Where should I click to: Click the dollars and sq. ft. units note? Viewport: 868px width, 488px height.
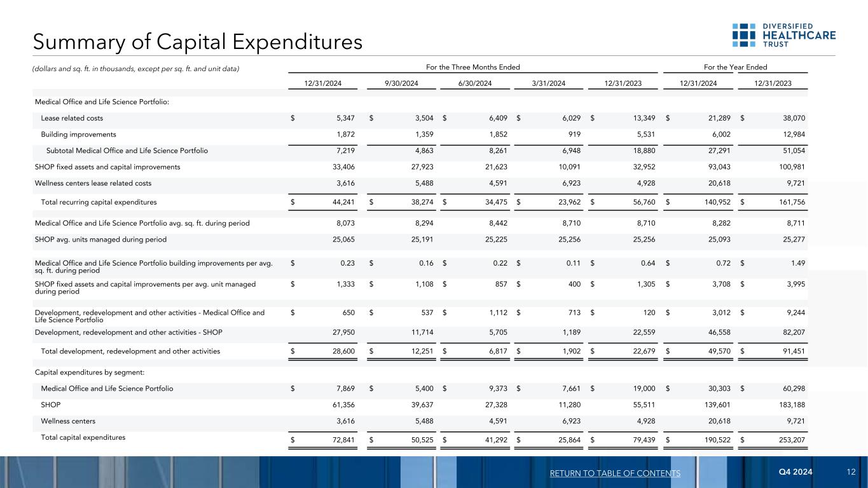pyautogui.click(x=137, y=69)
